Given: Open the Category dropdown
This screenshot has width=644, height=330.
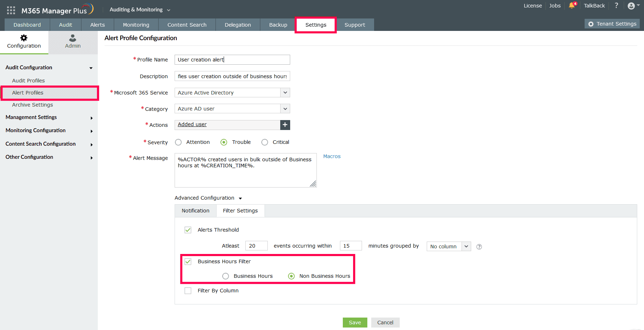Looking at the screenshot, I should coord(232,109).
